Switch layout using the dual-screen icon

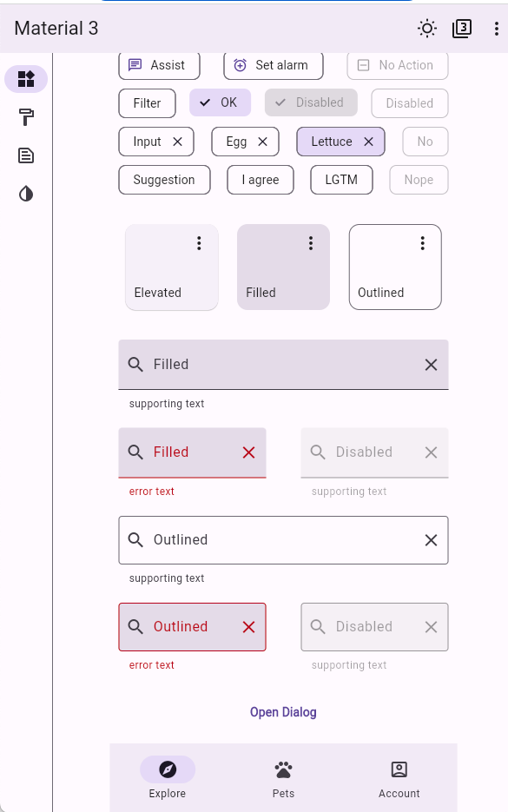coord(461,28)
